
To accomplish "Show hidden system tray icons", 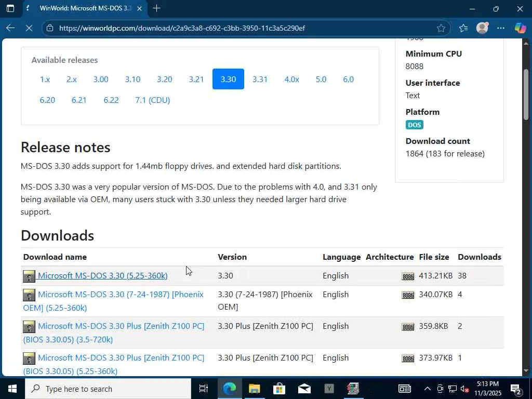I will tap(428, 389).
